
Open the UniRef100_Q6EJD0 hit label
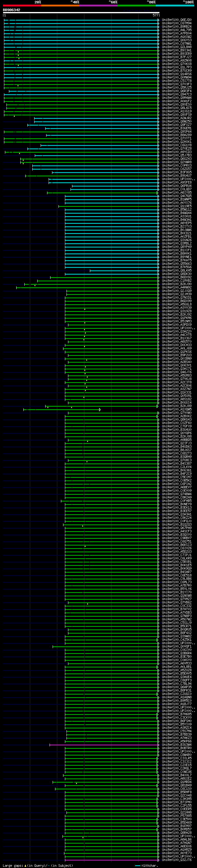177,20
